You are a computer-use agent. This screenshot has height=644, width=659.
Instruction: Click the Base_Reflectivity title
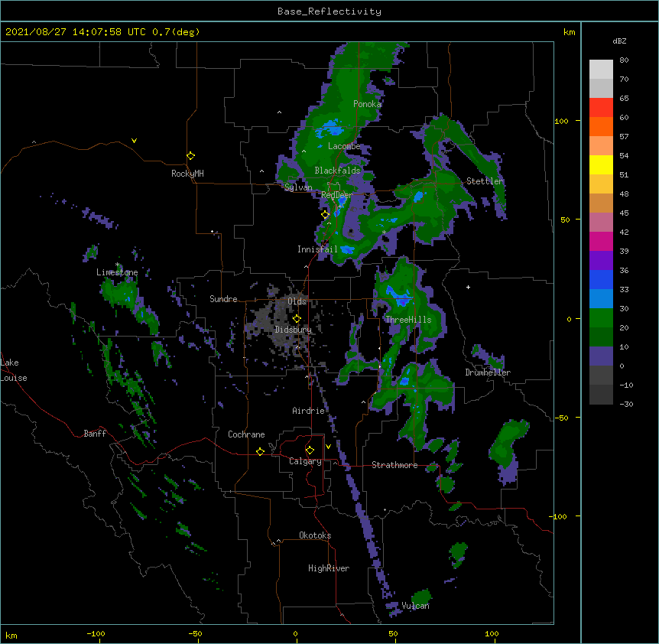(x=329, y=11)
